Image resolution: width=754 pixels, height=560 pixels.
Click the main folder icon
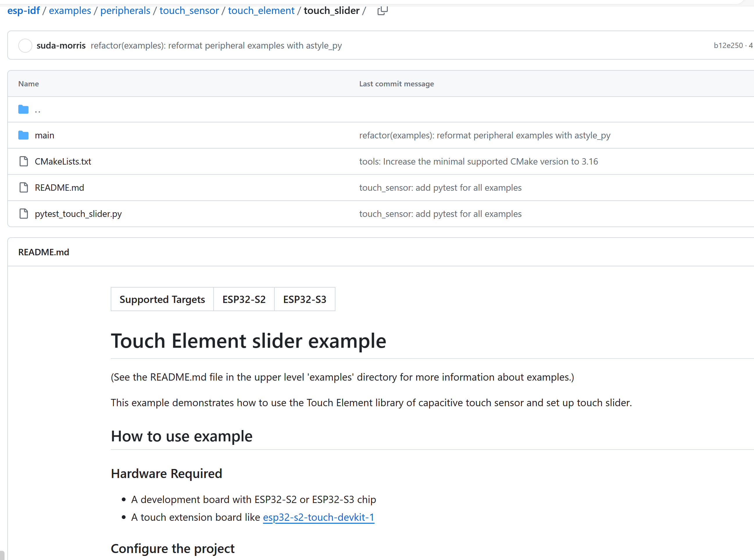click(23, 135)
